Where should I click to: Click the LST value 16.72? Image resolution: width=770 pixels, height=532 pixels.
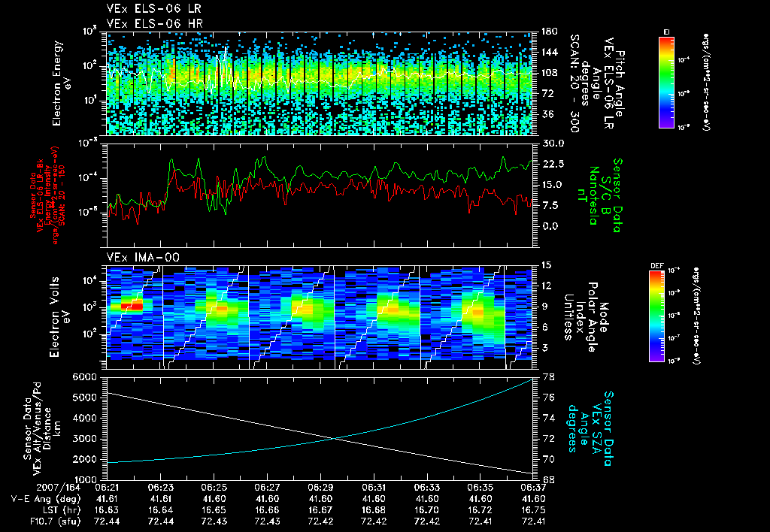pos(480,510)
